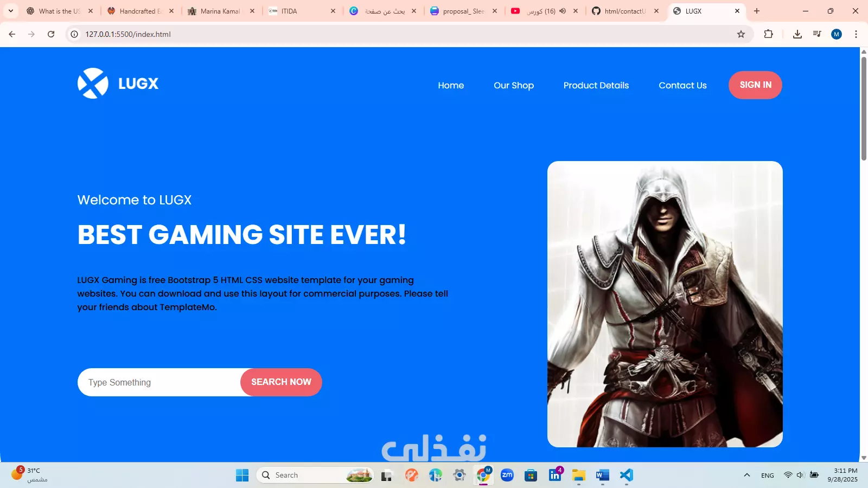The width and height of the screenshot is (868, 488).
Task: Switch ENG input language indicator
Action: 768,476
